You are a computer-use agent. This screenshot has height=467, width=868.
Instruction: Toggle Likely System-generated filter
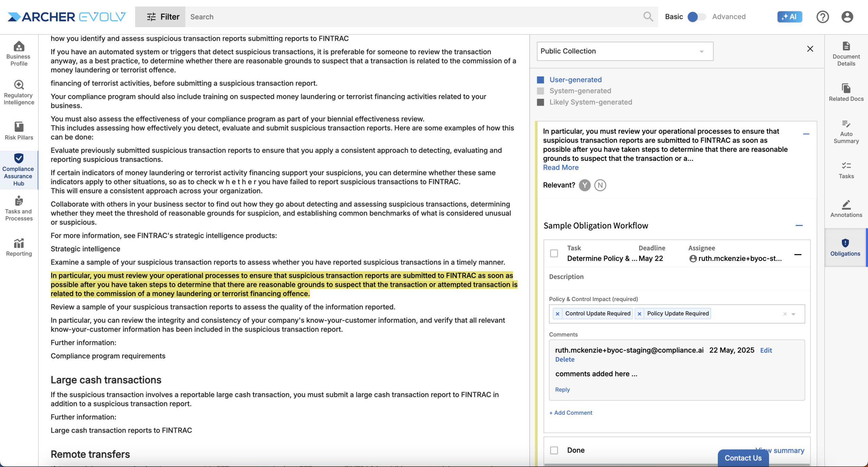click(584, 102)
